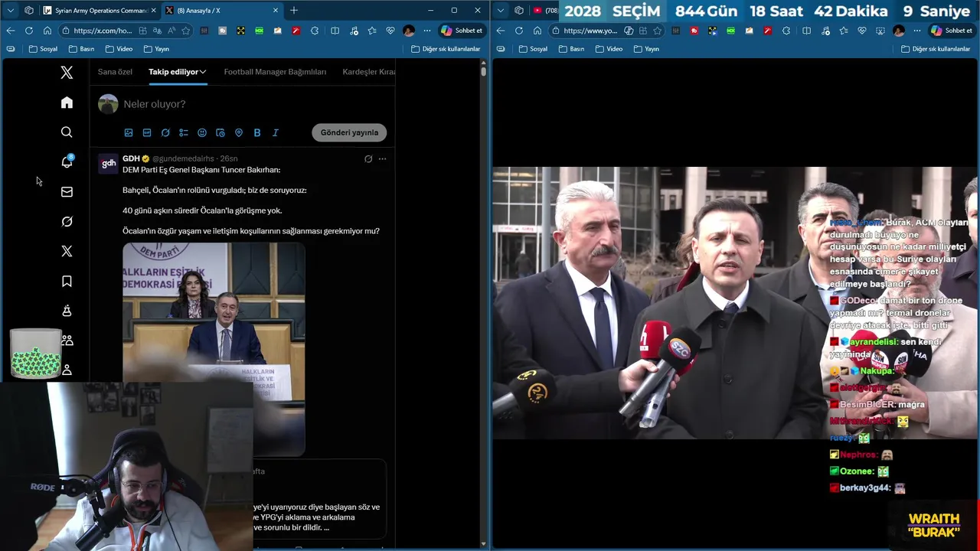Go to browser home page in YouTube window

[x=537, y=31]
